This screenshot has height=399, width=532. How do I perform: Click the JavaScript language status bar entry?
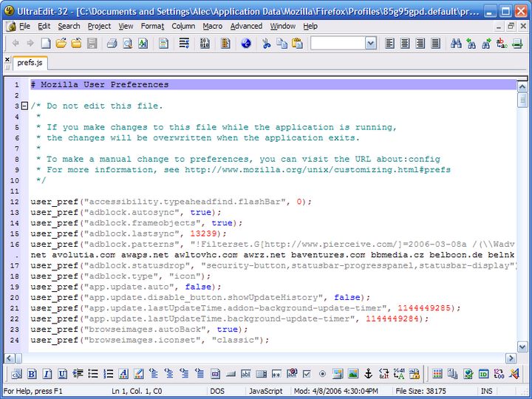266,391
